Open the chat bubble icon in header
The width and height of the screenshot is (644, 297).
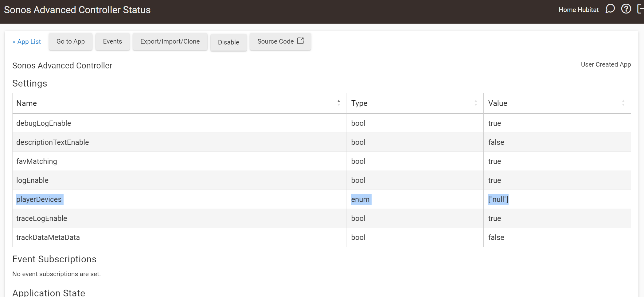pyautogui.click(x=610, y=9)
